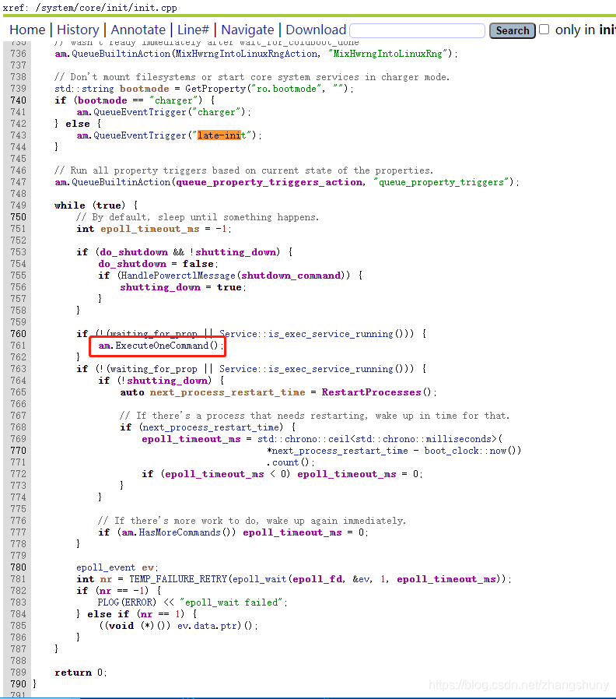This screenshot has width=616, height=699.
Task: Open MixHwrngIntoLinuxRngAction symbol on line 736
Action: (x=247, y=54)
